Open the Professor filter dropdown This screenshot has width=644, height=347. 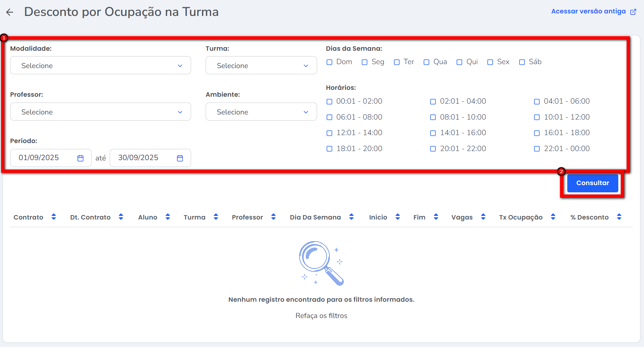pos(101,112)
